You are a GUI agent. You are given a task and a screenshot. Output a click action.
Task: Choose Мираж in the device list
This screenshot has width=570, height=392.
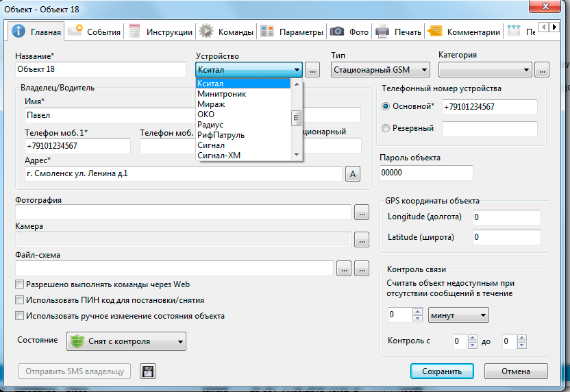[244, 104]
